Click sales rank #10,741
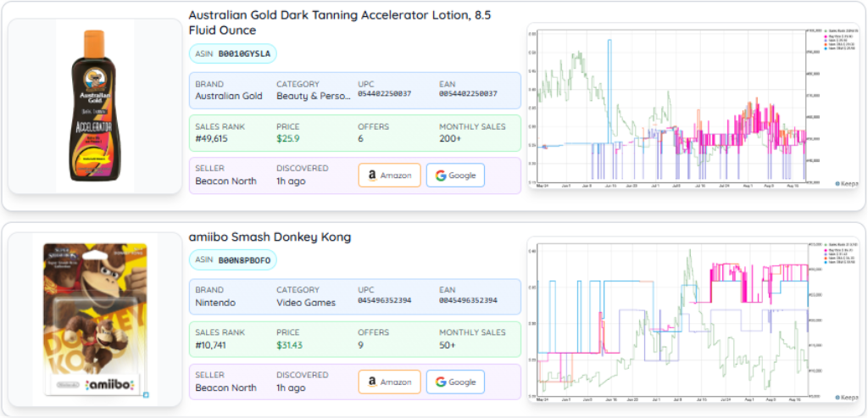Image resolution: width=868 pixels, height=418 pixels. tap(213, 345)
